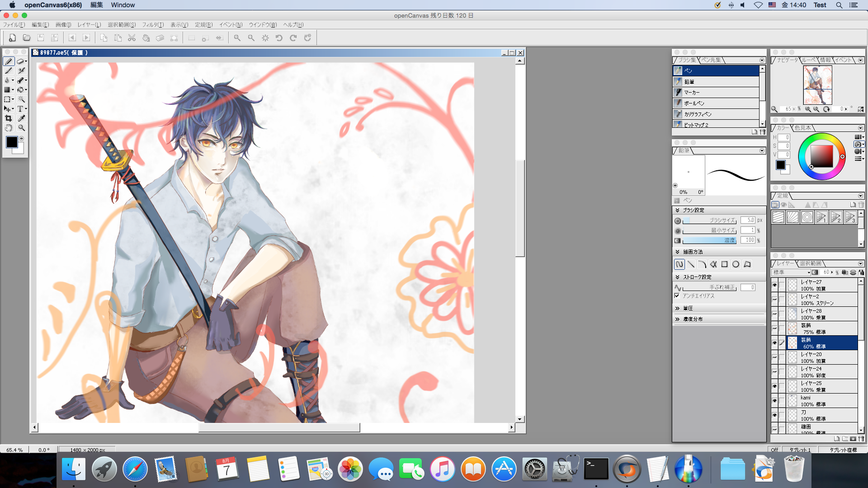Screen dimensions: 868x488
Task: Switch to the ペン先集 tab
Action: [x=712, y=60]
